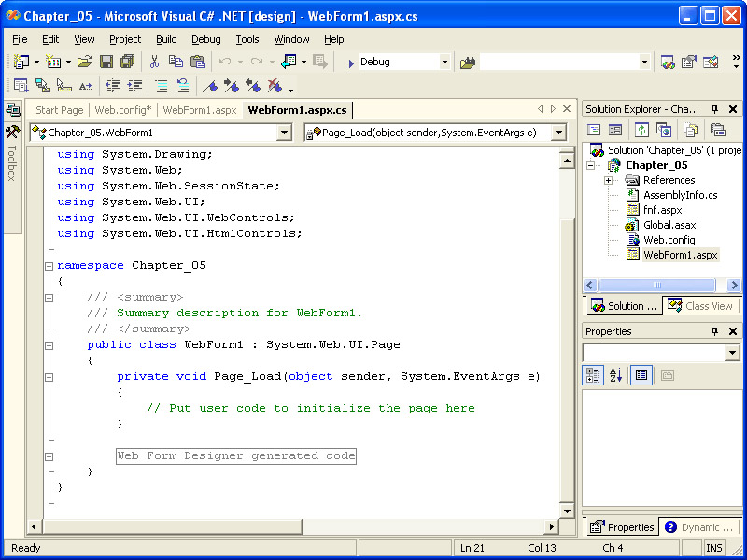Toggle Alphabetic sort in Properties panel
The image size is (747, 560).
(616, 375)
